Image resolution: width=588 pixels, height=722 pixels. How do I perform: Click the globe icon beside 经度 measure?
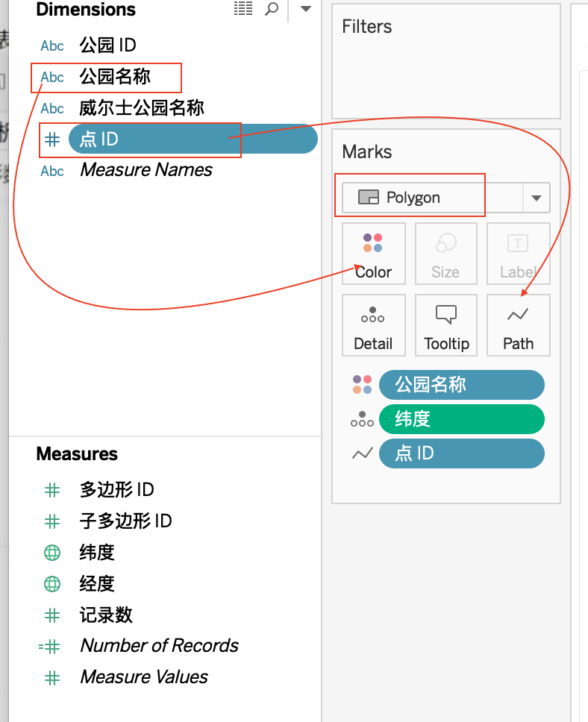click(x=52, y=584)
